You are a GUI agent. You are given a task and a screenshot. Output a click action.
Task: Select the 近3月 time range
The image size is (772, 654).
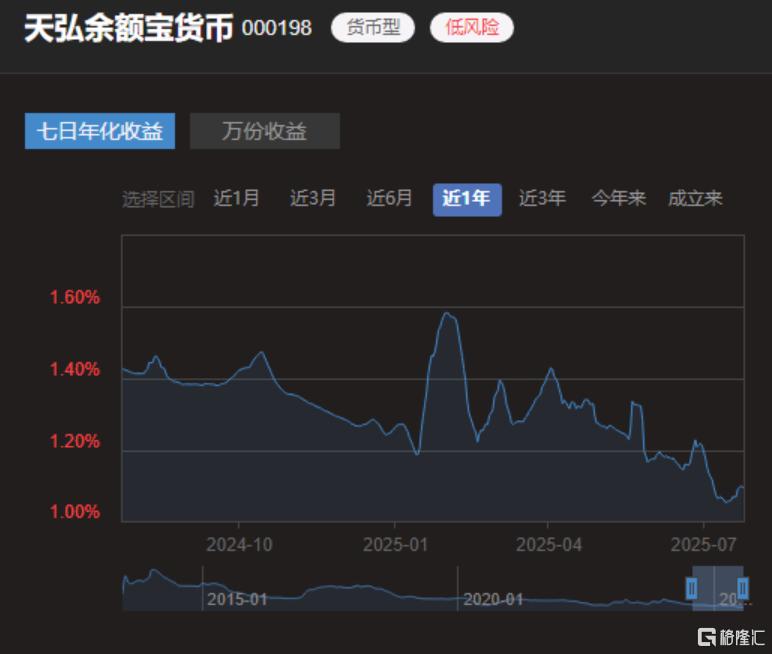pos(313,198)
